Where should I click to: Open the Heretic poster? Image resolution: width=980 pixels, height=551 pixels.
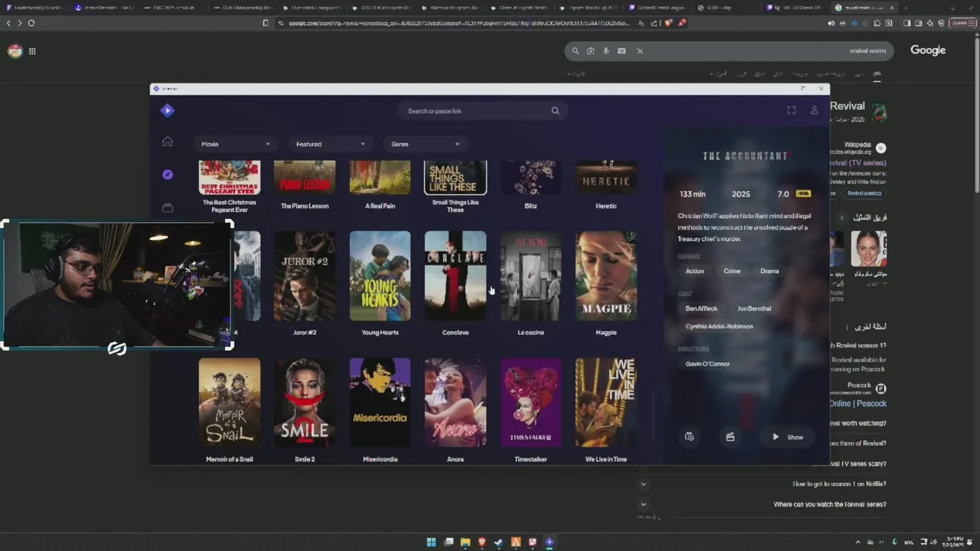(x=606, y=177)
